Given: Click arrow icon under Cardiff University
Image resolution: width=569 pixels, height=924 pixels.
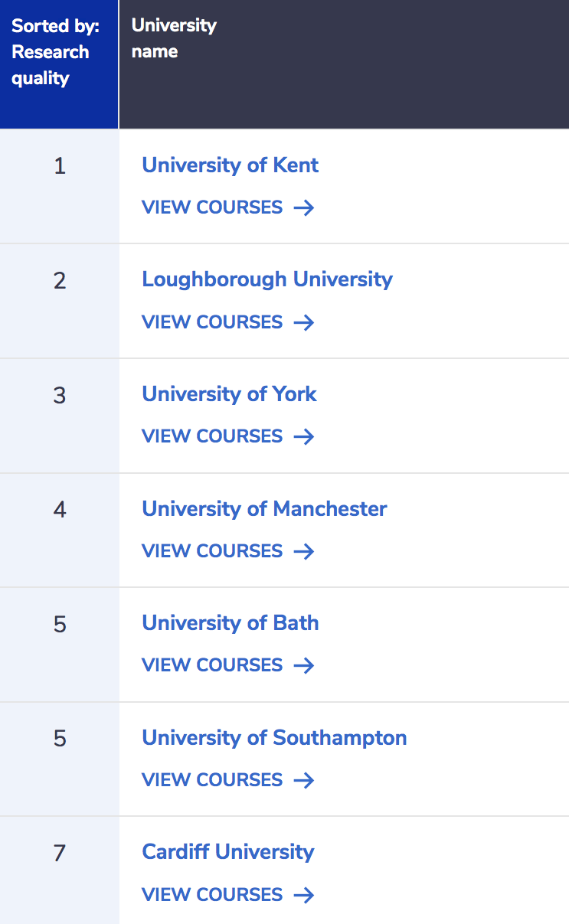Looking at the screenshot, I should 304,895.
